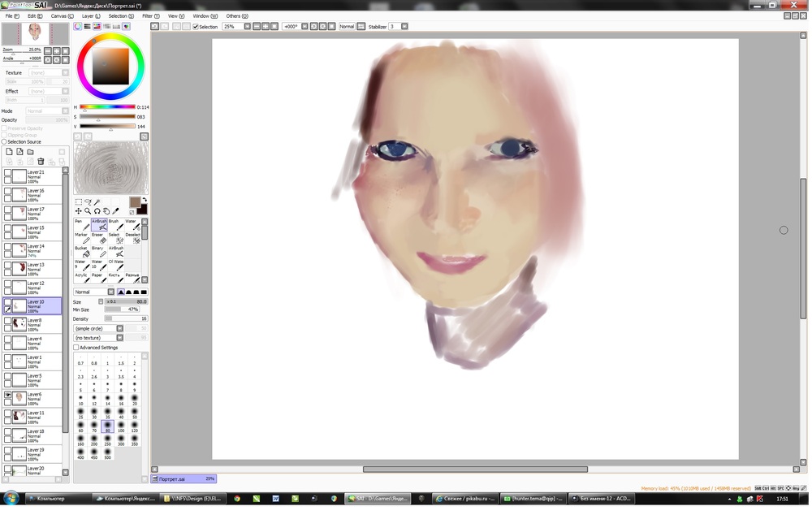Click the Density slider bar
This screenshot has width=812, height=515.
click(x=126, y=318)
